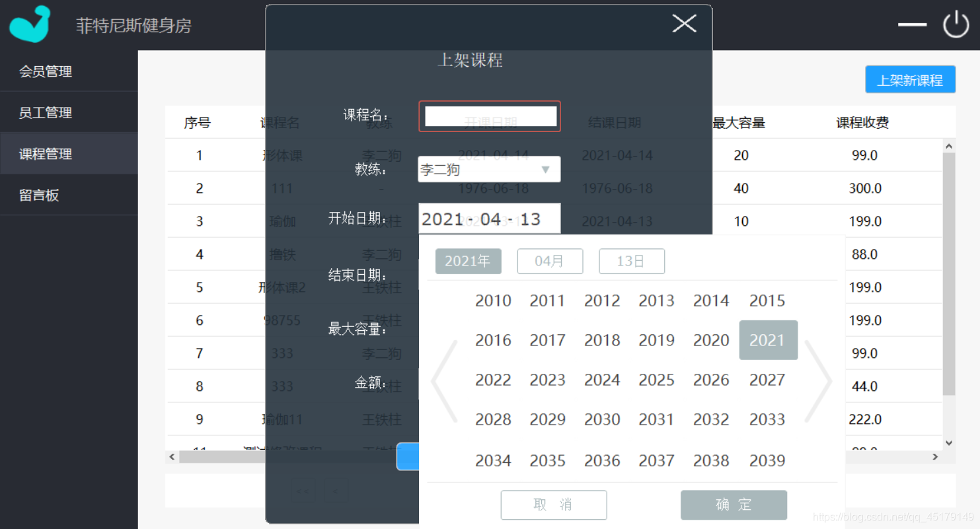
Task: Click the table's vertical scrollbar down arrow
Action: click(949, 443)
